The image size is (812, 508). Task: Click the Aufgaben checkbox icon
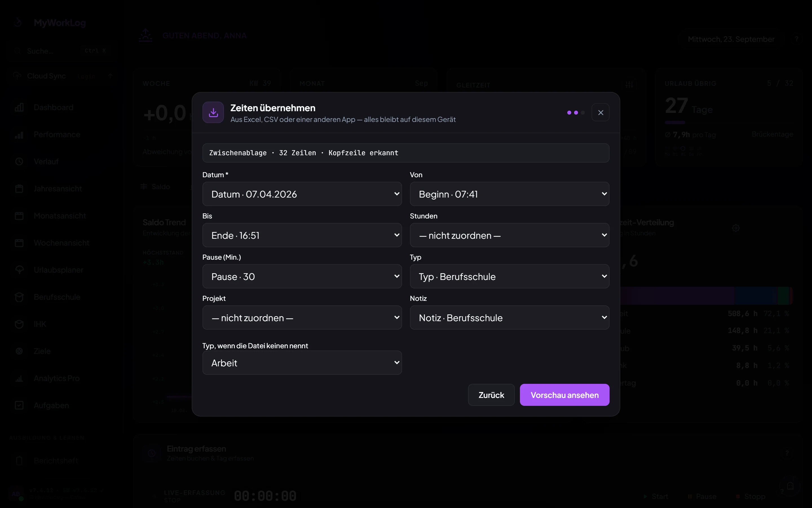click(19, 406)
